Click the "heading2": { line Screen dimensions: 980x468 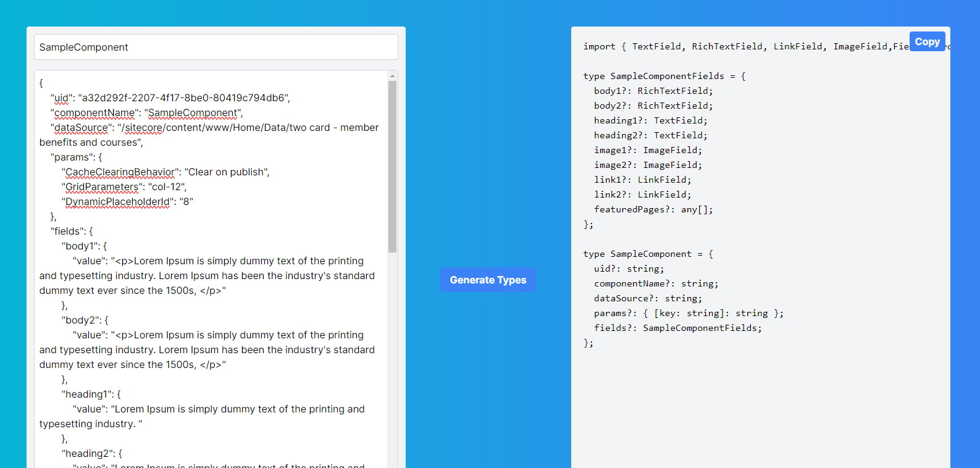[x=92, y=453]
